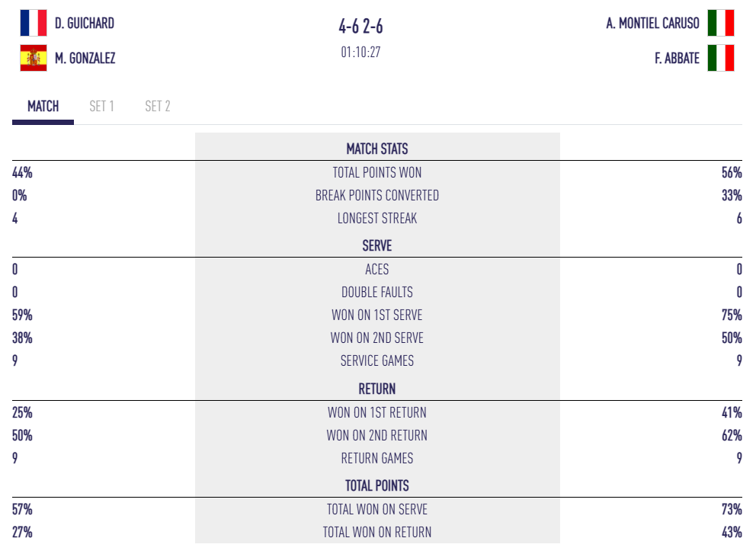Click the Spanish flag beside M. Gonzalez
756x554 pixels.
pyautogui.click(x=34, y=58)
